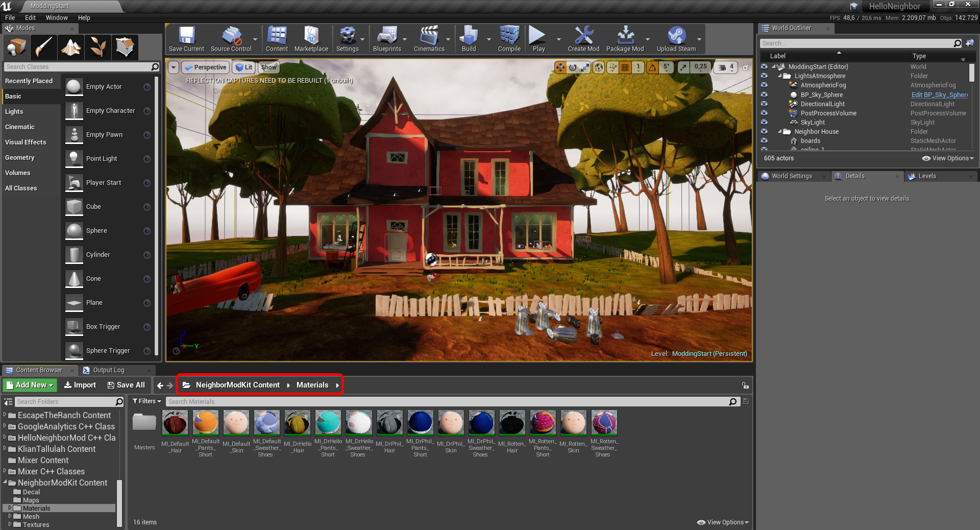980x530 pixels.
Task: Select the camera speed control in viewport
Action: (725, 67)
